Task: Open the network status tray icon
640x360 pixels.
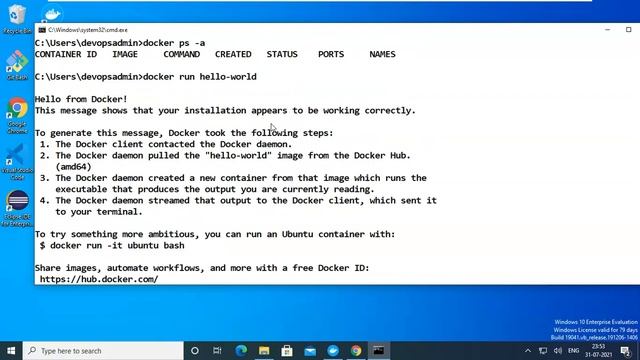Action: point(543,351)
